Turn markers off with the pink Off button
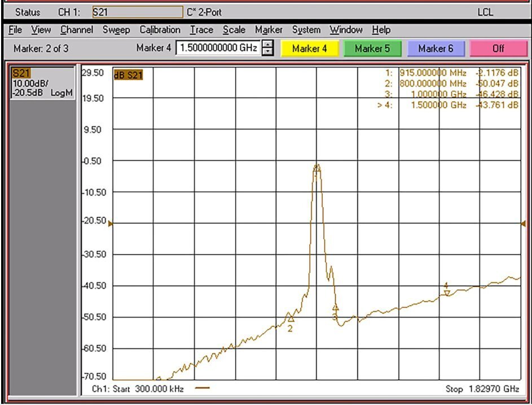The image size is (532, 405). point(498,49)
